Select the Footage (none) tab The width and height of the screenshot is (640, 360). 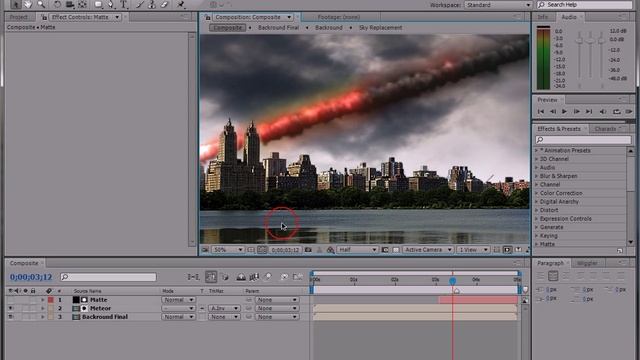coord(339,17)
